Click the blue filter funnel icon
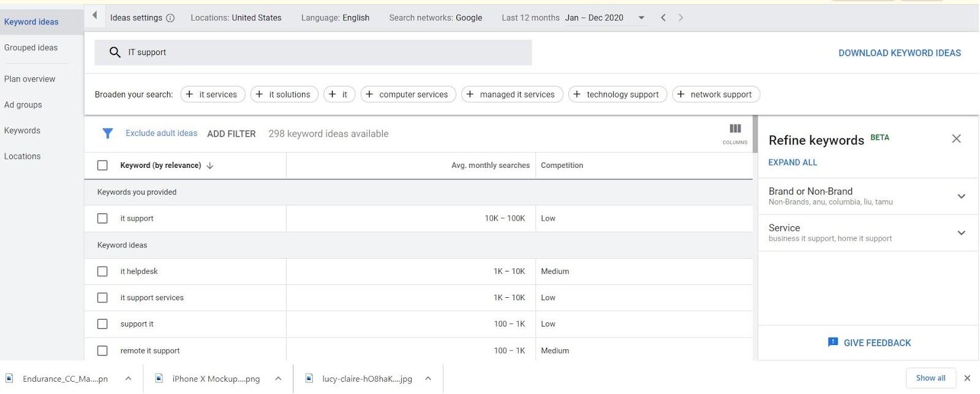The width and height of the screenshot is (980, 394). tap(108, 134)
